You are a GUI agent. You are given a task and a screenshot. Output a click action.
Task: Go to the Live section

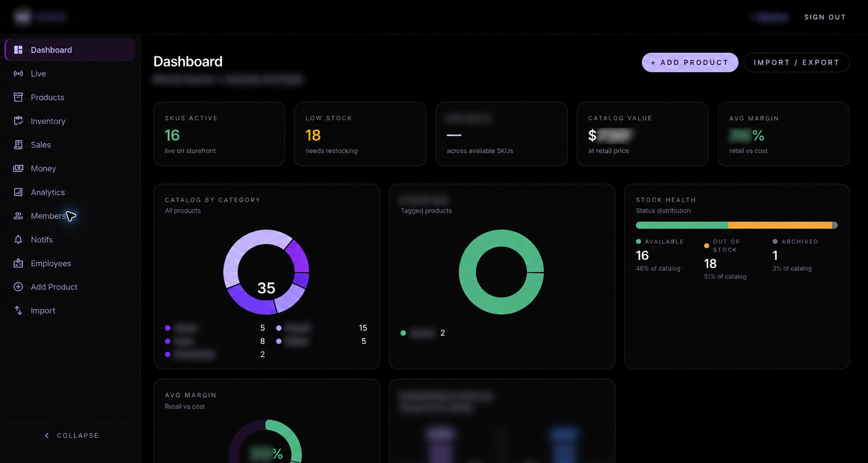pos(70,73)
